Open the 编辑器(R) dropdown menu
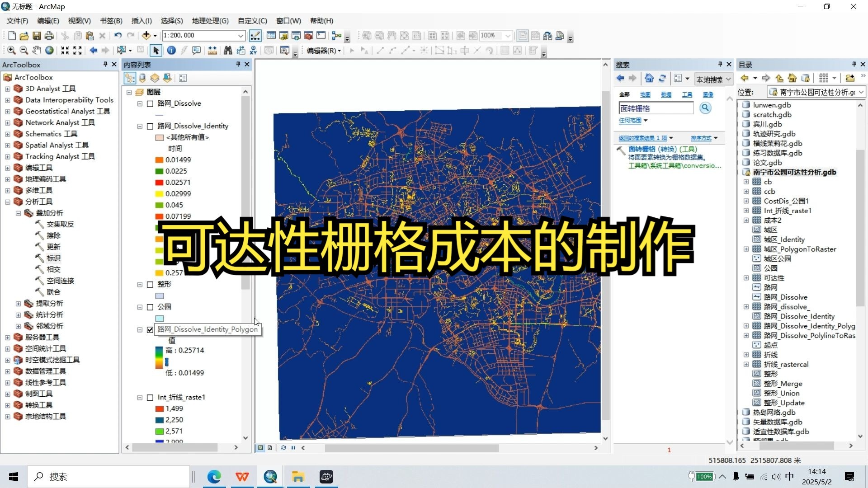This screenshot has width=868, height=488. pyautogui.click(x=324, y=50)
